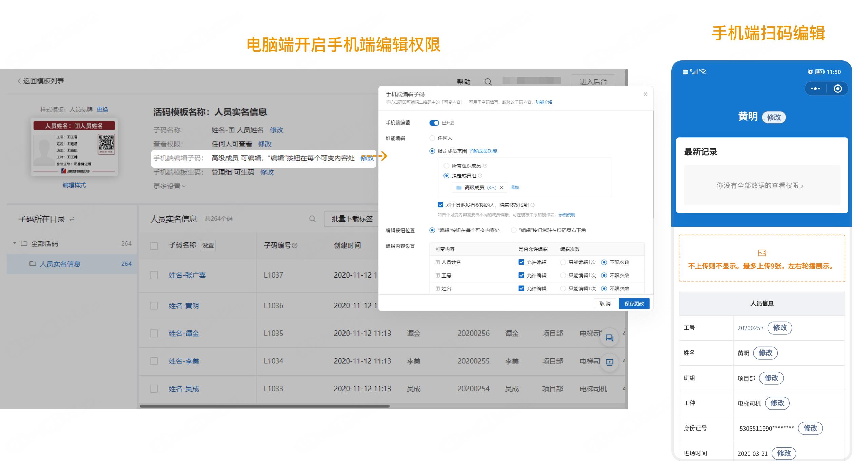
Task: Tap the image upload placeholder on the phone preview
Action: click(x=762, y=253)
